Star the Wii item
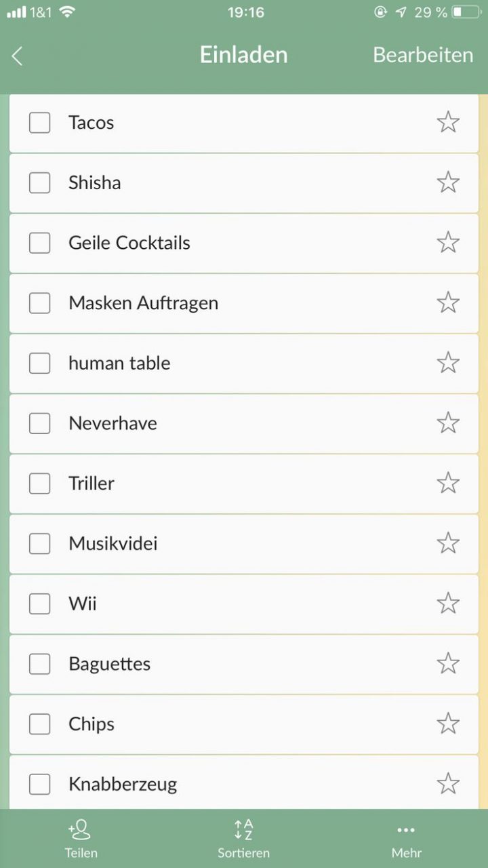 tap(448, 603)
